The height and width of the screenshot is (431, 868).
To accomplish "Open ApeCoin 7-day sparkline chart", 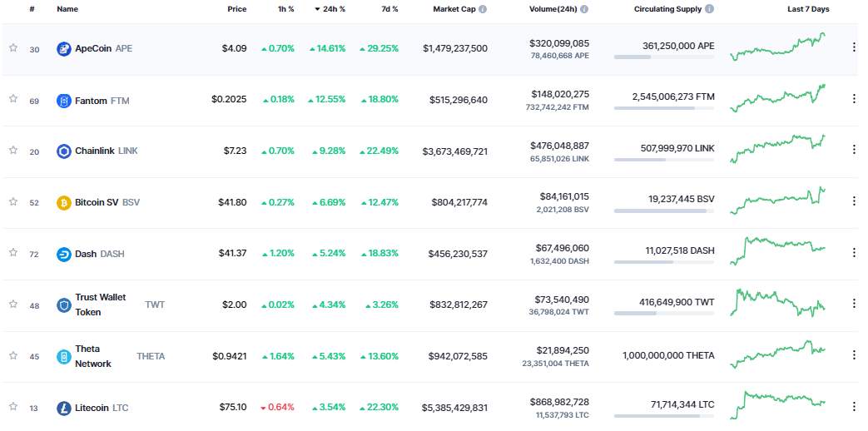I will tap(778, 47).
